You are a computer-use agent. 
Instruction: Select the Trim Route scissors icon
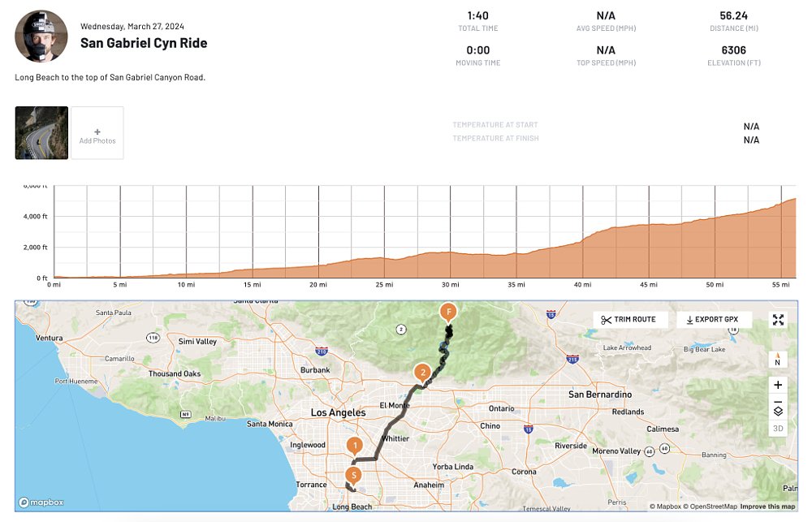point(607,319)
